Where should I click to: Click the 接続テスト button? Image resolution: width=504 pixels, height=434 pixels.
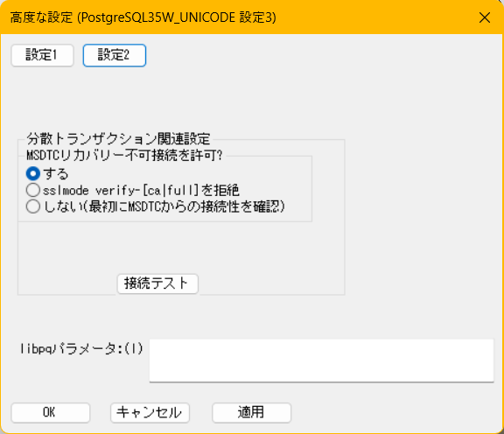click(x=157, y=283)
